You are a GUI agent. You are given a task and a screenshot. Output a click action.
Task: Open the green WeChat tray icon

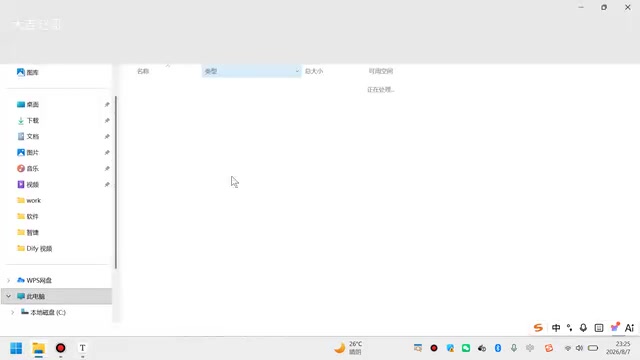466,348
